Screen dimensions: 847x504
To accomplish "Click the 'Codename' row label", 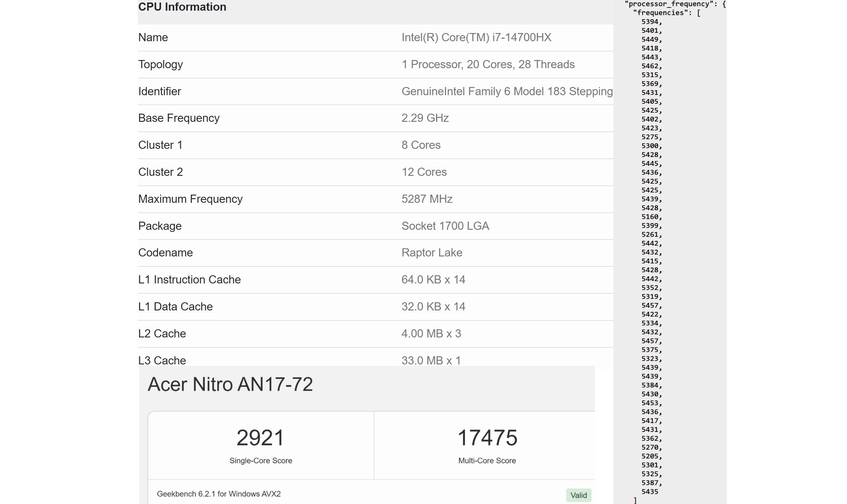I will tap(165, 253).
